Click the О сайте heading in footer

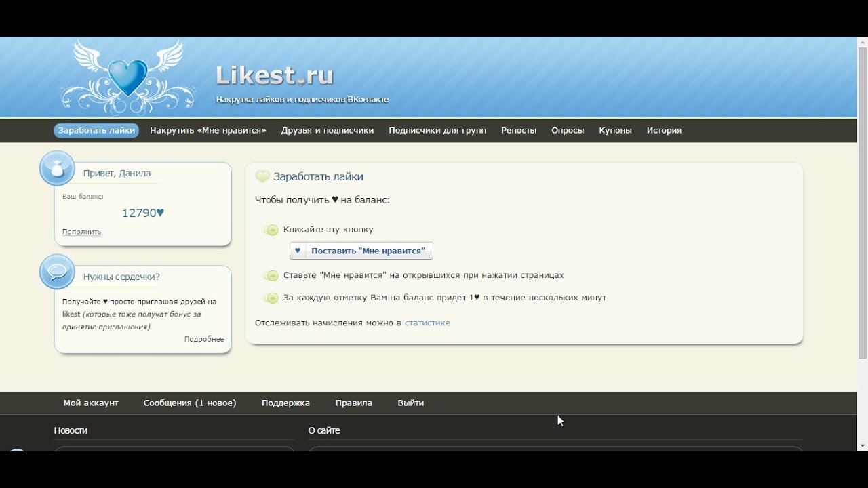324,430
